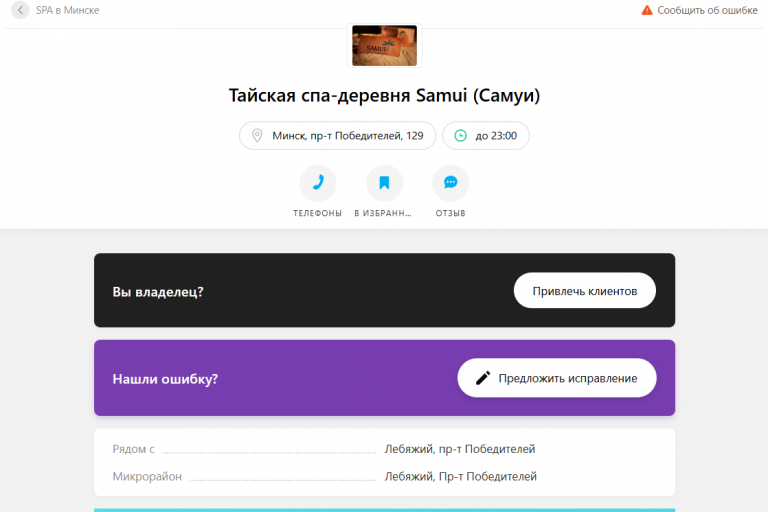
Task: Click the 'Рядом с' label
Action: pos(134,449)
